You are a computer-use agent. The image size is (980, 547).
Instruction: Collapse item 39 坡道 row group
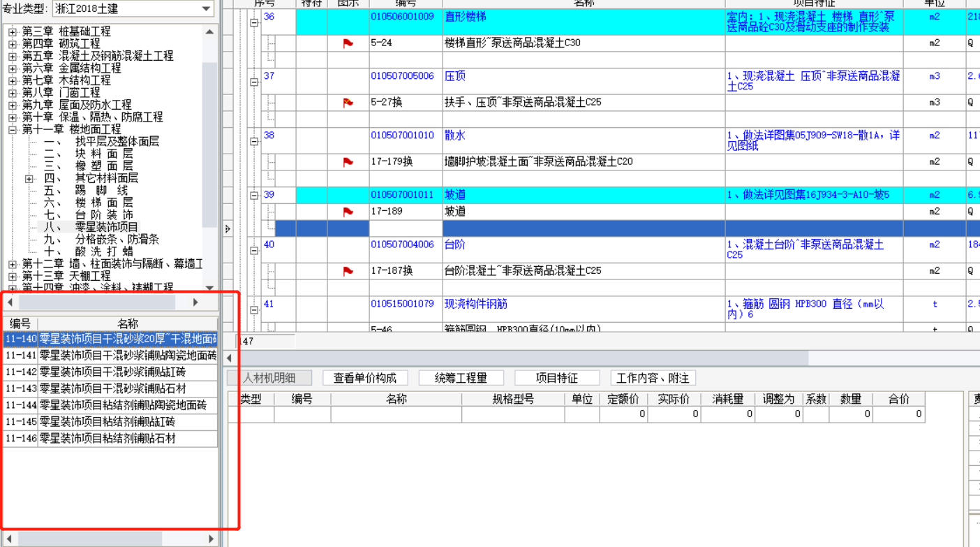coord(254,196)
